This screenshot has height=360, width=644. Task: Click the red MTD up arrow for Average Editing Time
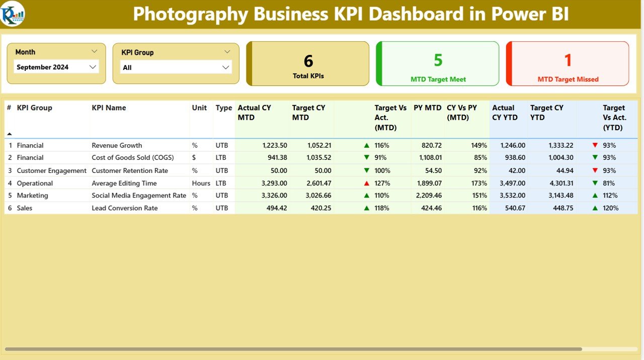[367, 183]
